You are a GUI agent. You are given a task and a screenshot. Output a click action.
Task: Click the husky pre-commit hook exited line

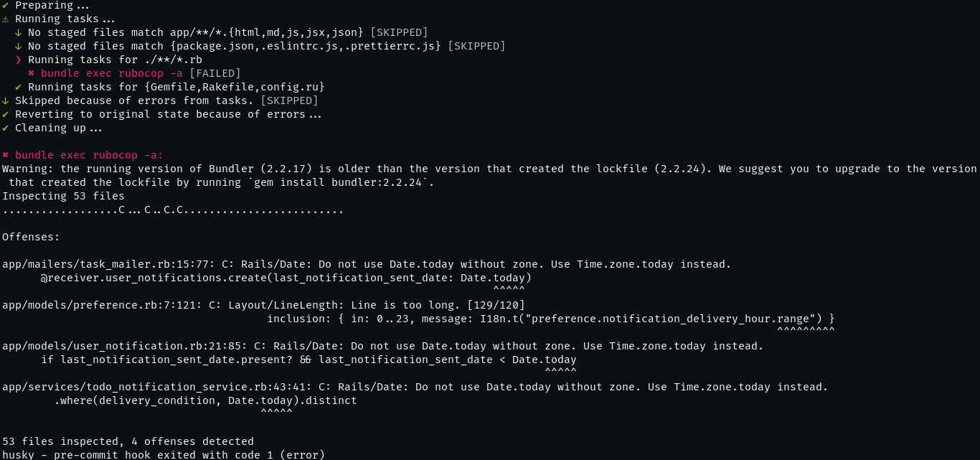tap(164, 455)
